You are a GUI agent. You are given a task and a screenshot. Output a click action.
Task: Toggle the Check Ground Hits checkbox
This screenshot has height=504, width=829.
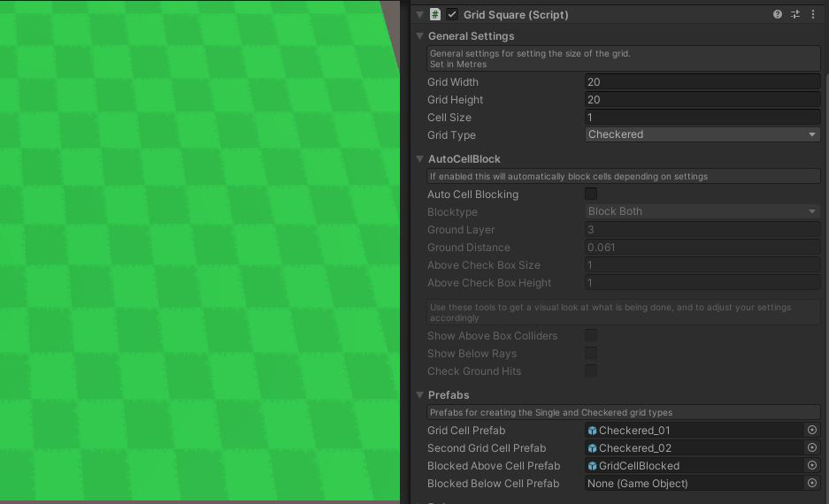tap(591, 370)
